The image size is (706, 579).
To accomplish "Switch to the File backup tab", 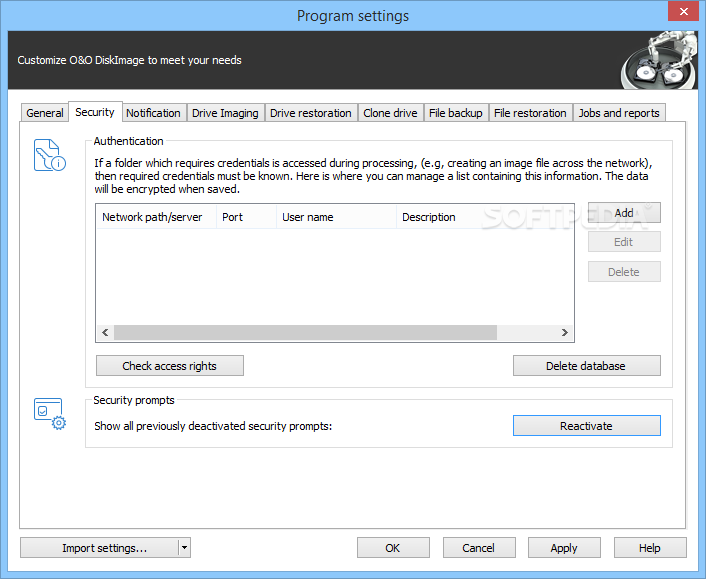I will (456, 113).
